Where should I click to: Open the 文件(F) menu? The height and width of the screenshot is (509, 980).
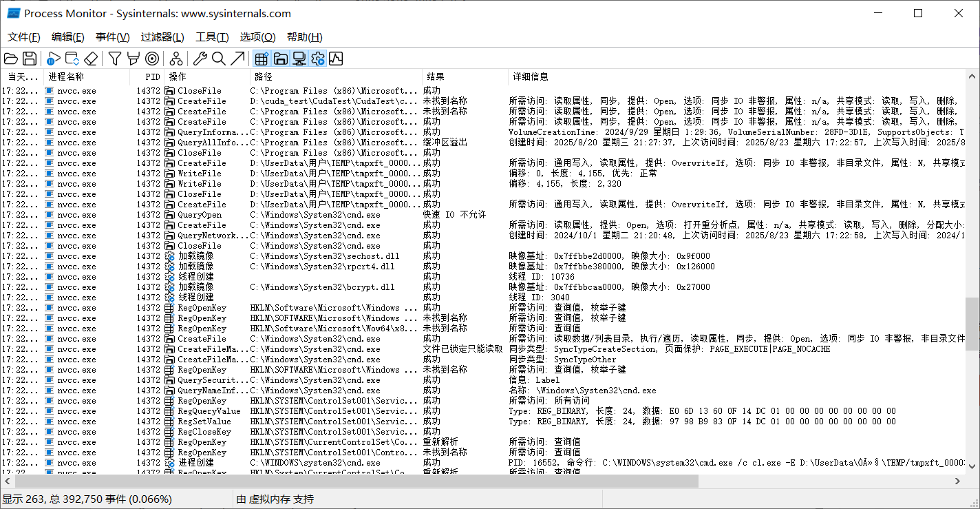click(24, 37)
